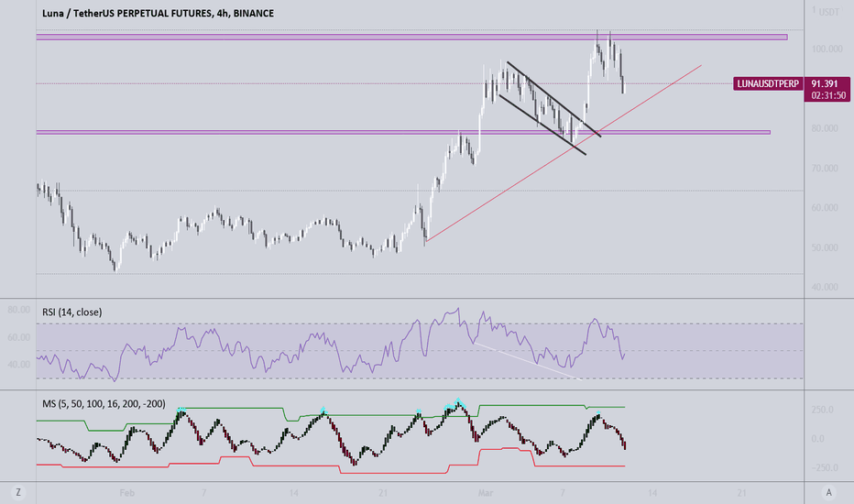Click the RSI 40.00 scale label

(19, 365)
